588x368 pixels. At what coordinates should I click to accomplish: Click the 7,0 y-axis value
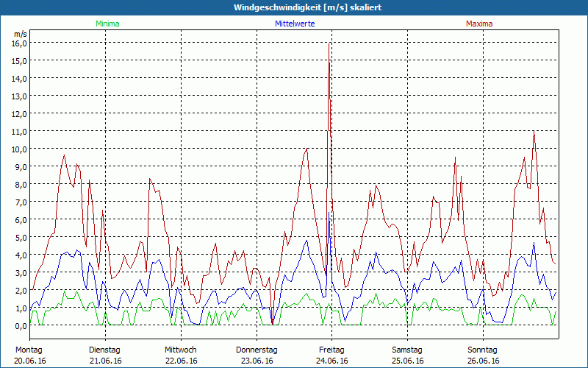click(21, 202)
